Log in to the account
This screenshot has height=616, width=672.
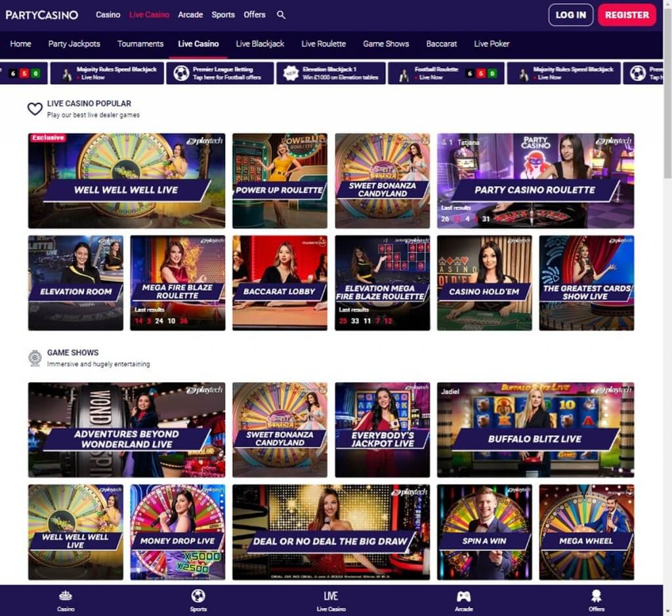click(570, 15)
